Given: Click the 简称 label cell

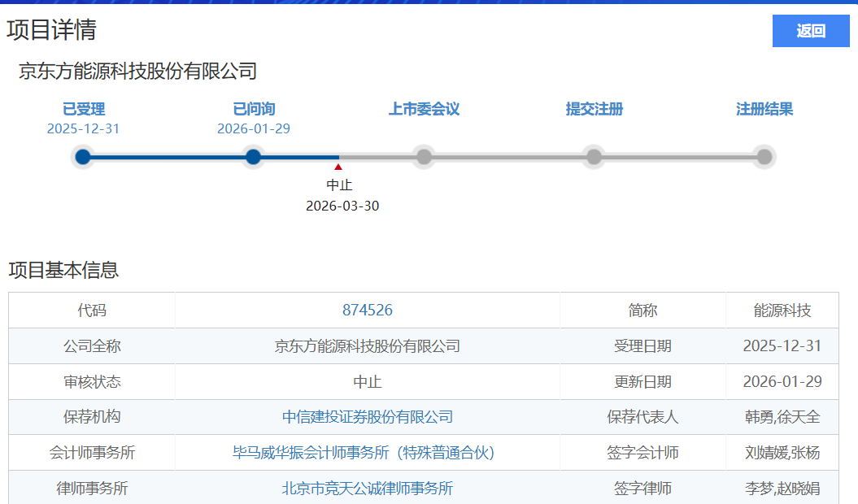Looking at the screenshot, I should pos(642,311).
